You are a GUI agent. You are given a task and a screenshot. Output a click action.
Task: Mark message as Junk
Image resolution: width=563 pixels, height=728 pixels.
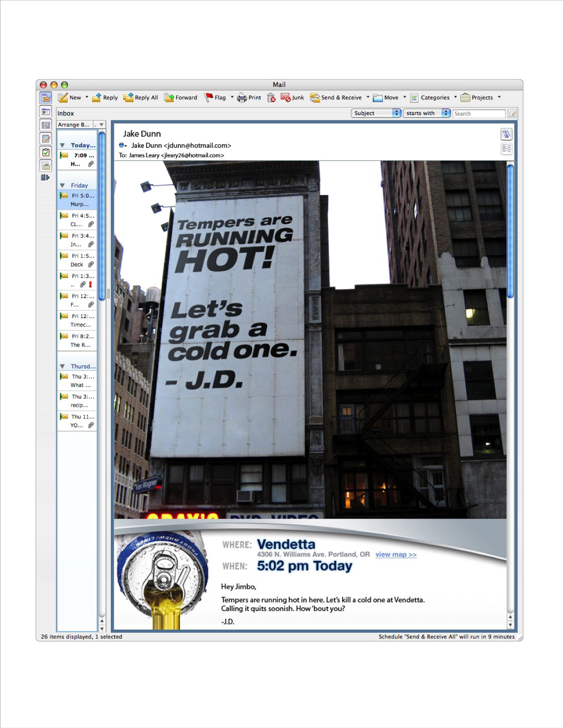pos(292,98)
